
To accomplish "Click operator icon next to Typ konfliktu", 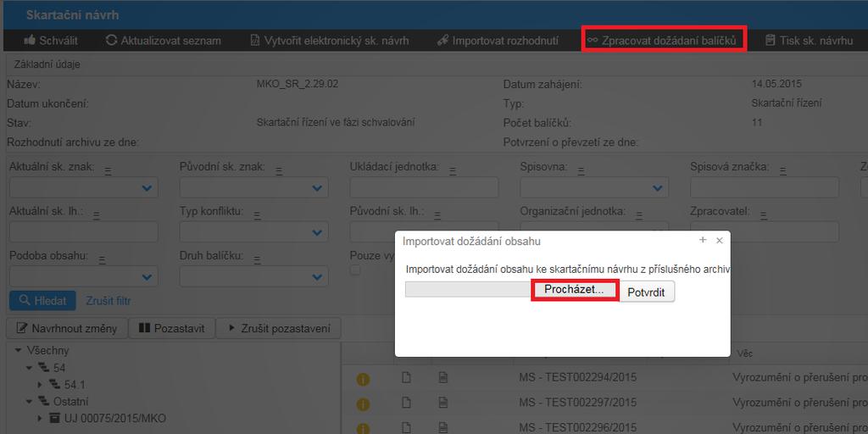I will [257, 216].
